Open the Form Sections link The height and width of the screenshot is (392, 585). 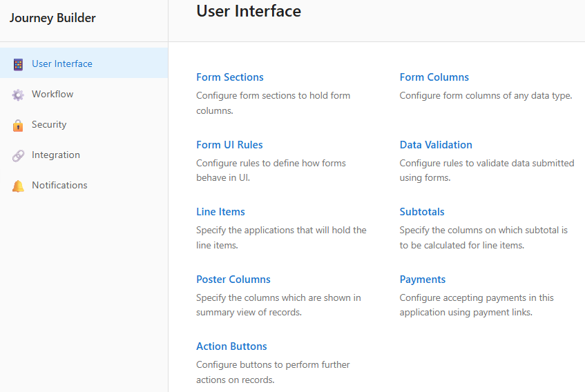point(230,77)
